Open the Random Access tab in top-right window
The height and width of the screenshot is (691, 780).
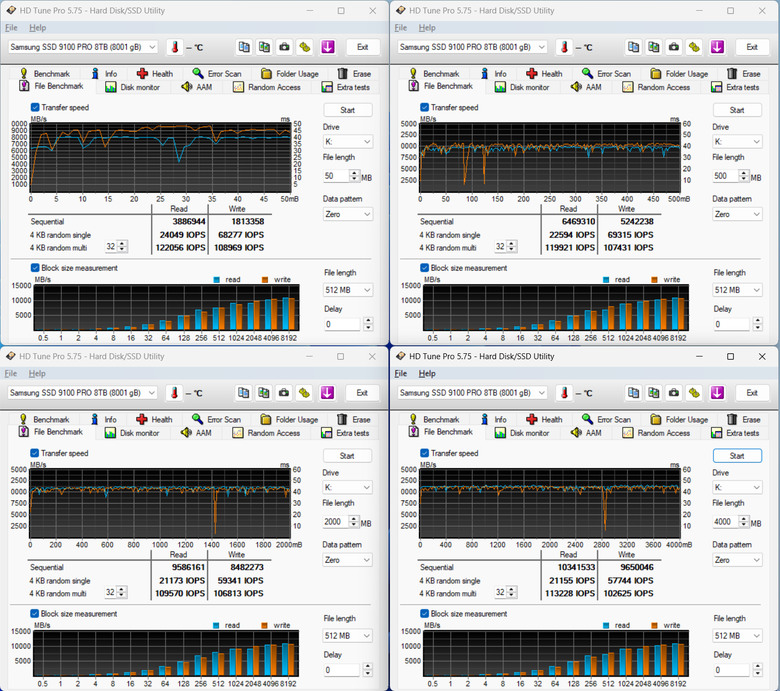click(x=657, y=87)
